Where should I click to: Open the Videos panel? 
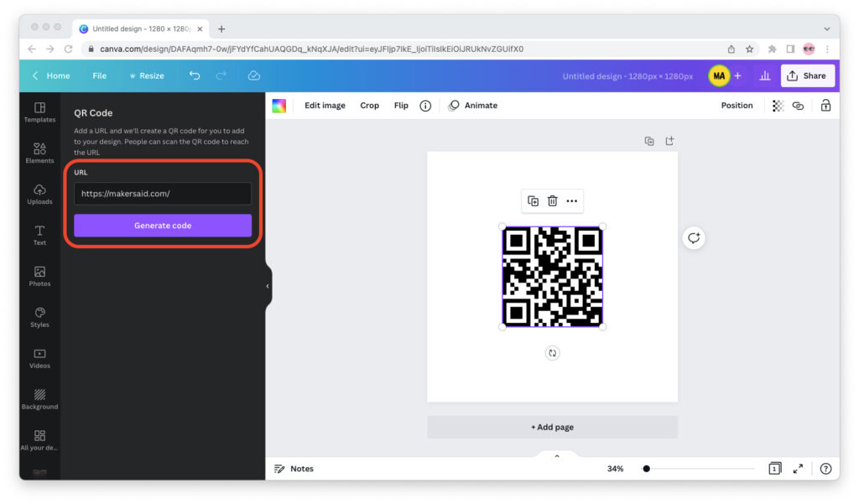39,358
